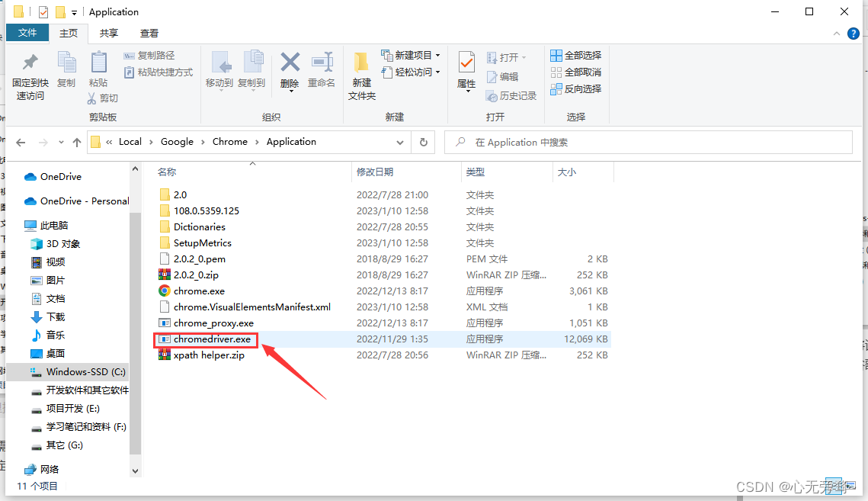868x501 pixels.
Task: Select Copy path in ribbon
Action: [x=149, y=56]
